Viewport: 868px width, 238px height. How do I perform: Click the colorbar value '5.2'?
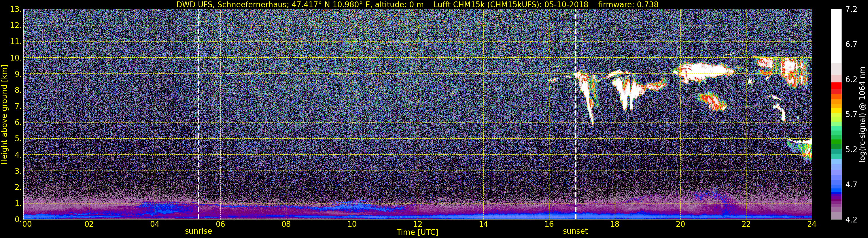pos(851,150)
